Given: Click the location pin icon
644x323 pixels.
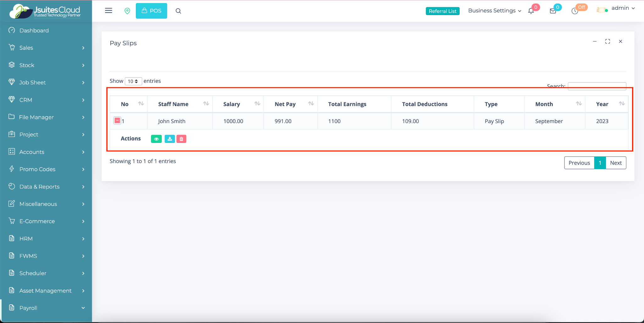Looking at the screenshot, I should 127,11.
